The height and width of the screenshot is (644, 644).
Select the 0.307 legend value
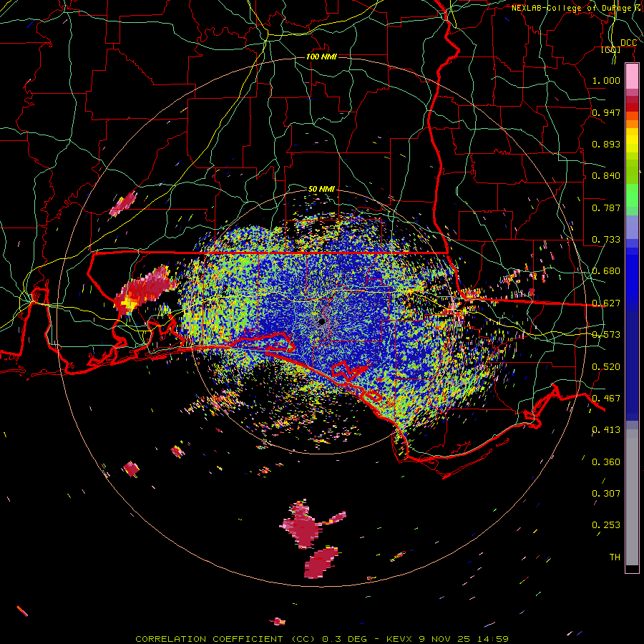[x=606, y=494]
